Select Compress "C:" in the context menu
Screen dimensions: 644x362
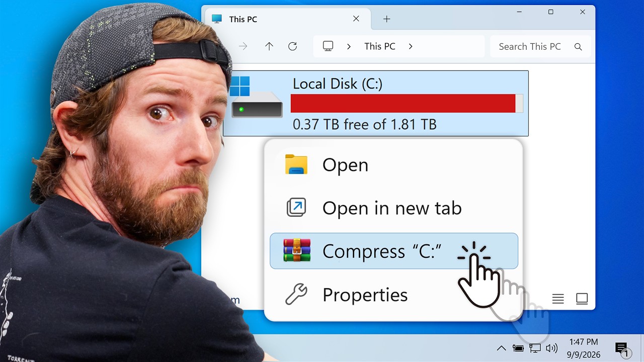[393, 251]
